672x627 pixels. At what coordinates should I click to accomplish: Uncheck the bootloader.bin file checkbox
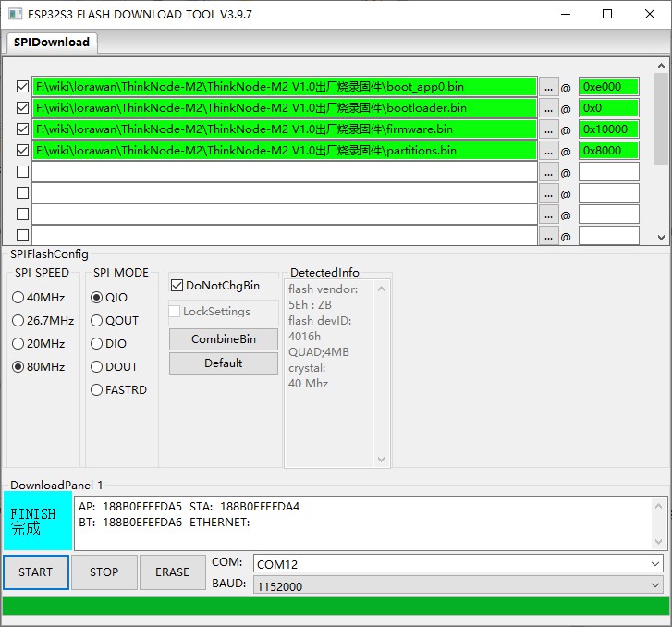22,107
